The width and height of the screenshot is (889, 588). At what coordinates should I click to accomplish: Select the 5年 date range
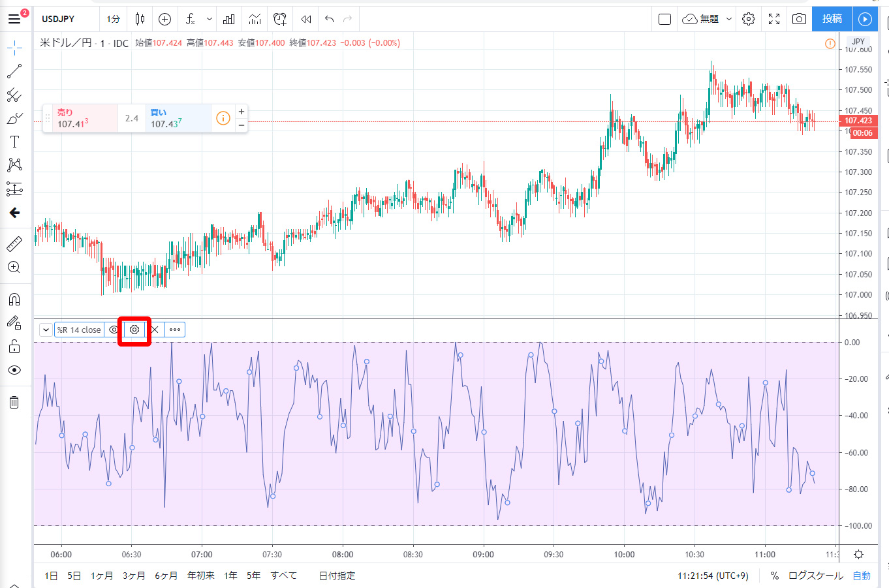pyautogui.click(x=253, y=576)
